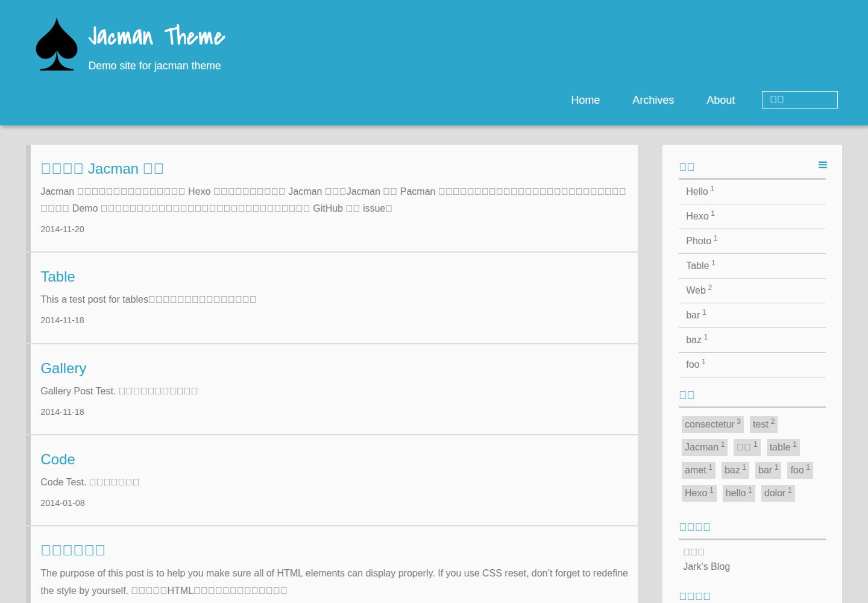Screen dimensions: 868x603
Task: Click the Jacman tag
Action: coord(705,447)
